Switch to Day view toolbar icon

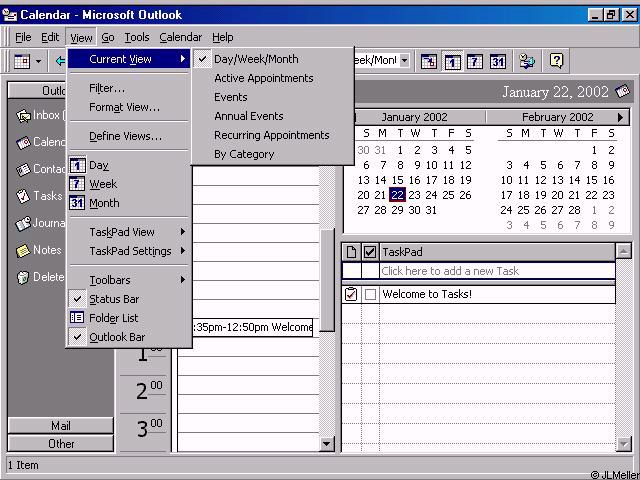(x=452, y=62)
